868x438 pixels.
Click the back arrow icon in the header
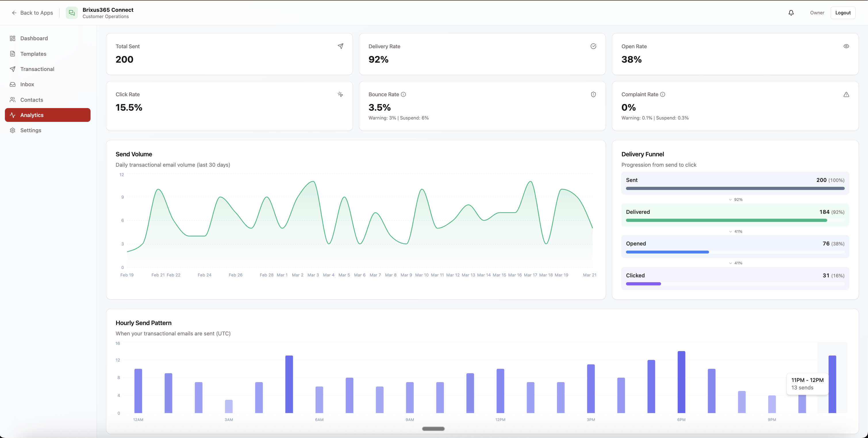coord(14,13)
